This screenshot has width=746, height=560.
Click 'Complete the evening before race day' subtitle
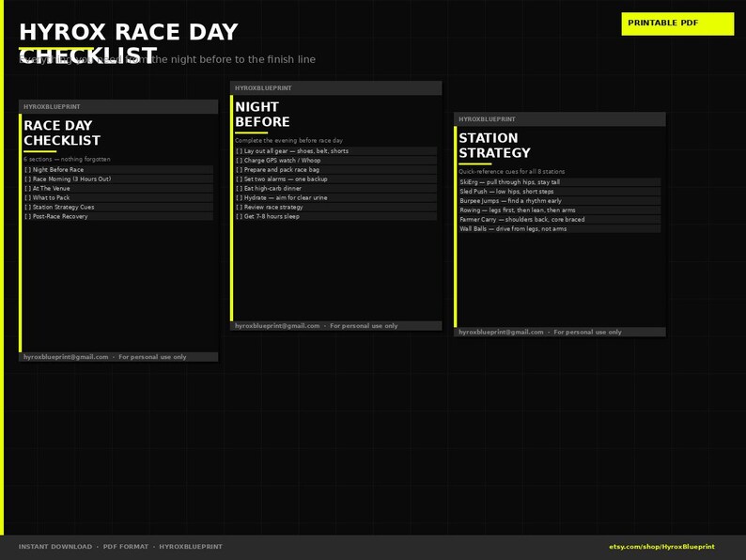pyautogui.click(x=288, y=141)
